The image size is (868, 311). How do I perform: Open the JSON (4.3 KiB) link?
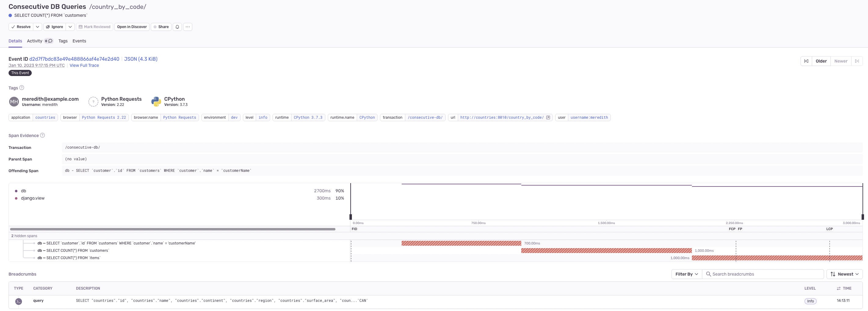pos(141,59)
